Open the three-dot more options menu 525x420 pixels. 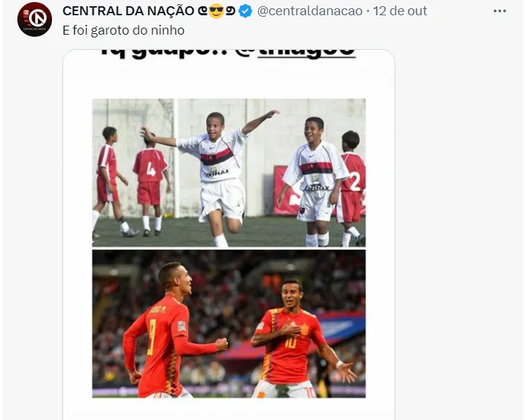[x=499, y=11]
